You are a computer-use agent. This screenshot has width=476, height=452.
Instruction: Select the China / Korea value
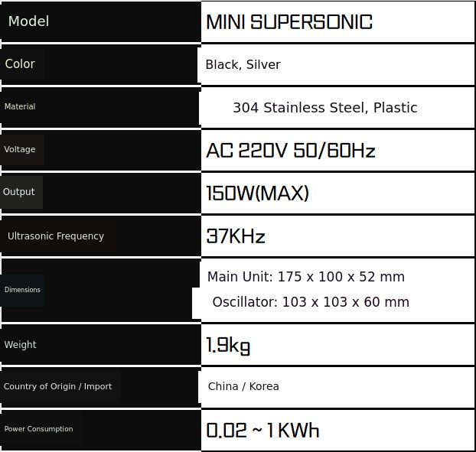[243, 386]
